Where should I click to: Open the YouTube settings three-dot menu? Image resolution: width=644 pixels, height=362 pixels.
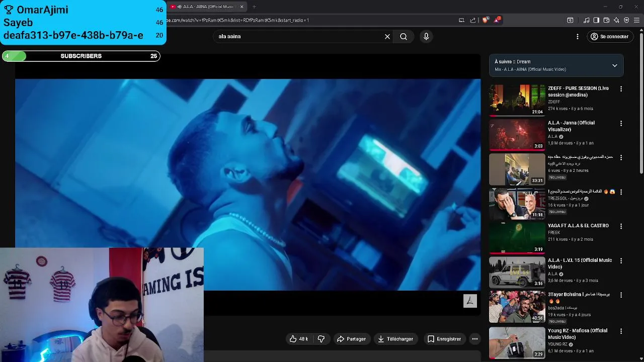(x=578, y=36)
